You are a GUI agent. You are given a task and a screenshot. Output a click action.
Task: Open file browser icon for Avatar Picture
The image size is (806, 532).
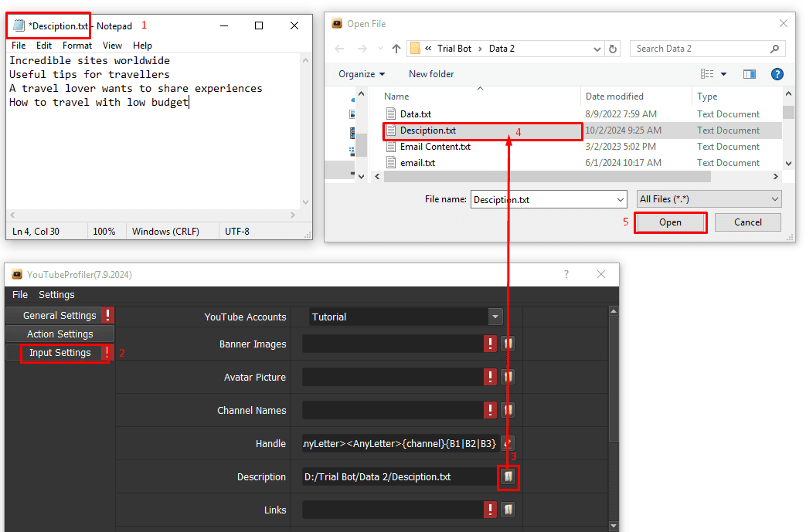[508, 377]
